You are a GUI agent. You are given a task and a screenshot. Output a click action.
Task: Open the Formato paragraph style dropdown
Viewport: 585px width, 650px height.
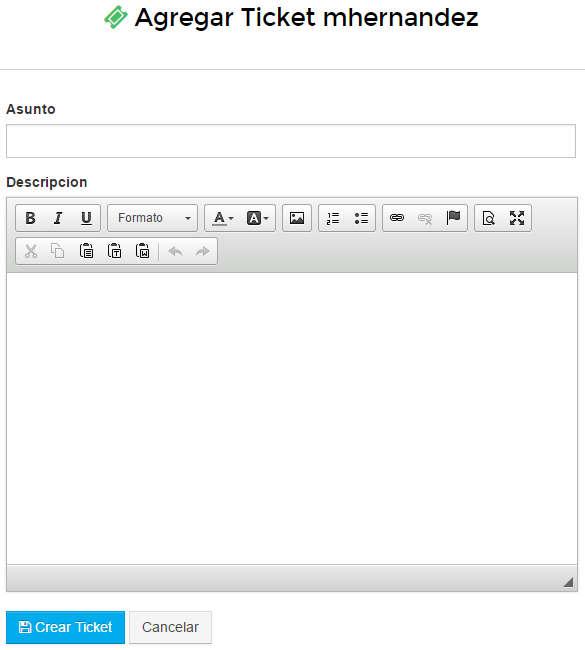click(153, 218)
